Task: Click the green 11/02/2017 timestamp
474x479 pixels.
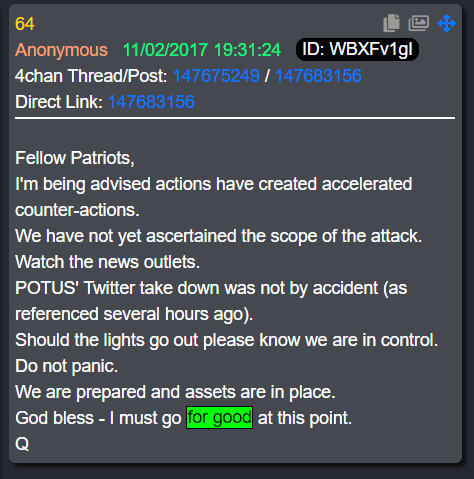Action: (202, 50)
